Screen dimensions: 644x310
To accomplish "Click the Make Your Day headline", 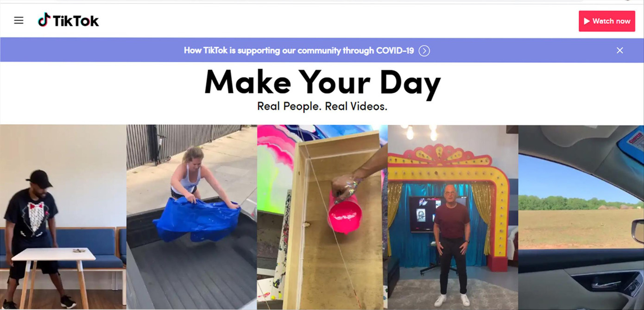I will 322,82.
